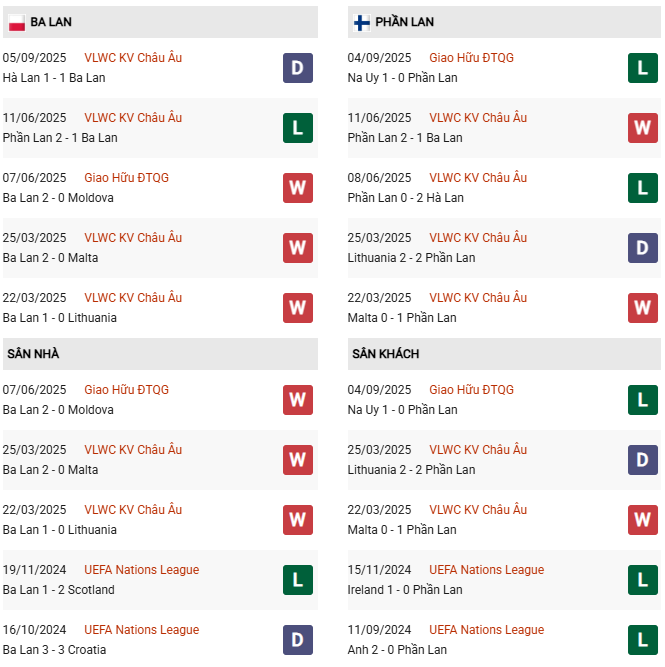The image size is (665, 667).
Task: Click the Finland flag icon beside PHẦN LAN
Action: [362, 23]
